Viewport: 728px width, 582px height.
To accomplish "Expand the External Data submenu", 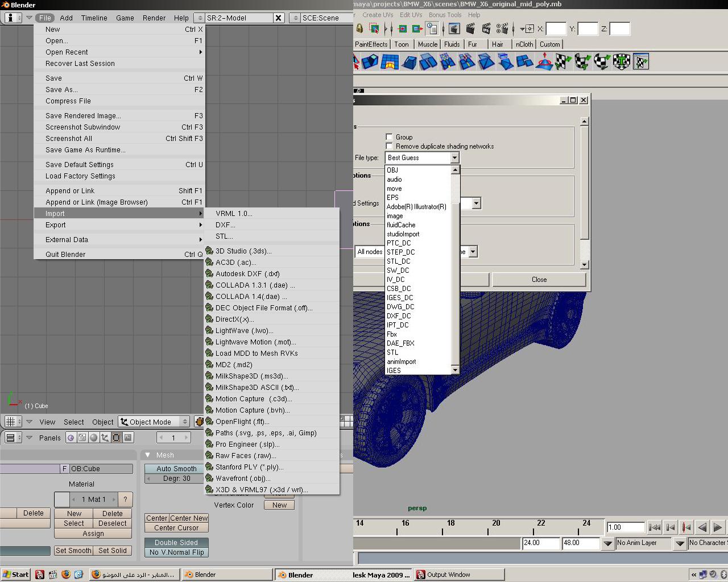I will click(119, 239).
